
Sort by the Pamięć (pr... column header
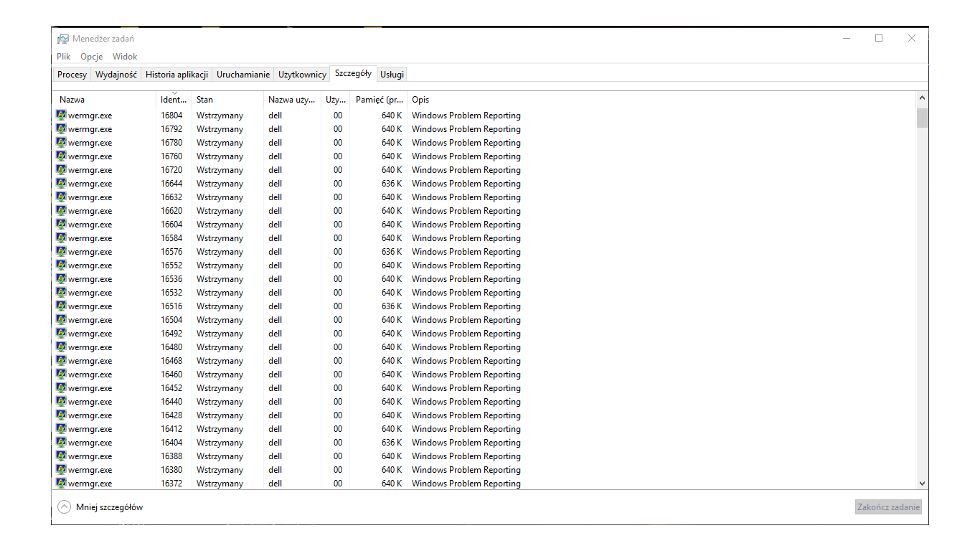pos(378,100)
